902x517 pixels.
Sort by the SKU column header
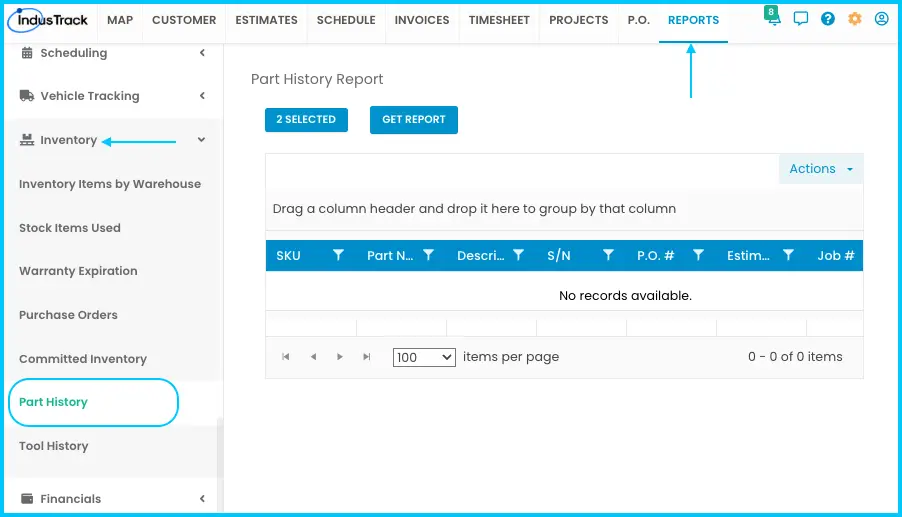point(288,255)
